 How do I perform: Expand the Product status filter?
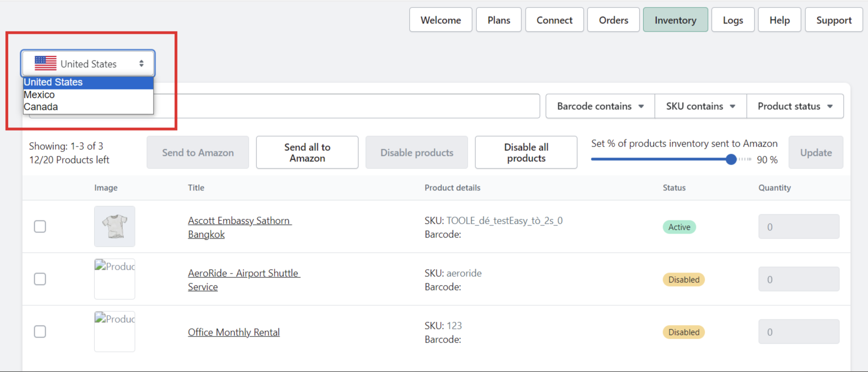(795, 106)
